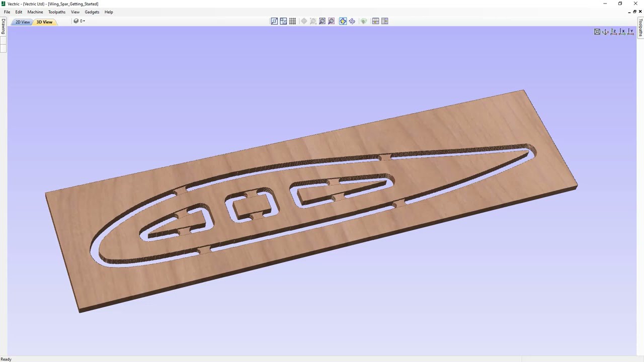
Task: Select the 3D View tab
Action: click(x=44, y=22)
